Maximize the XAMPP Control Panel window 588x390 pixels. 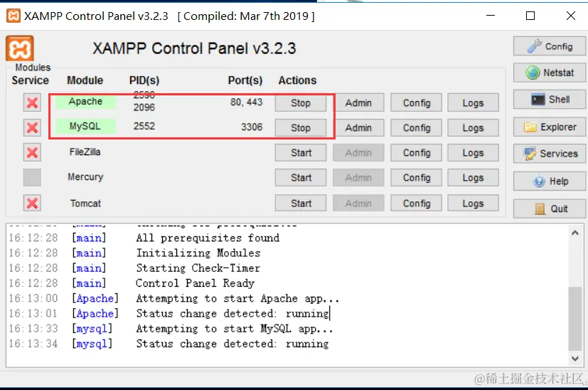(x=530, y=16)
